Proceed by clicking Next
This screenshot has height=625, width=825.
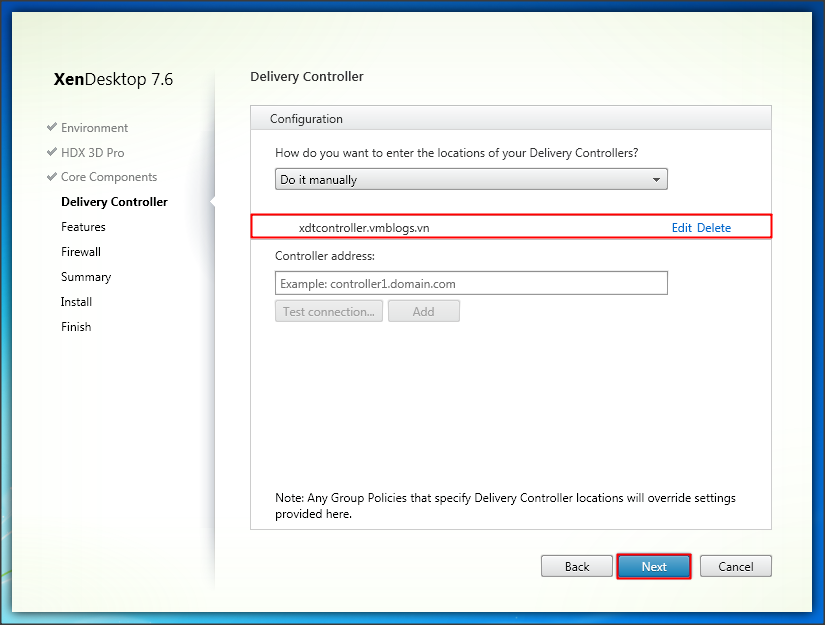(654, 567)
